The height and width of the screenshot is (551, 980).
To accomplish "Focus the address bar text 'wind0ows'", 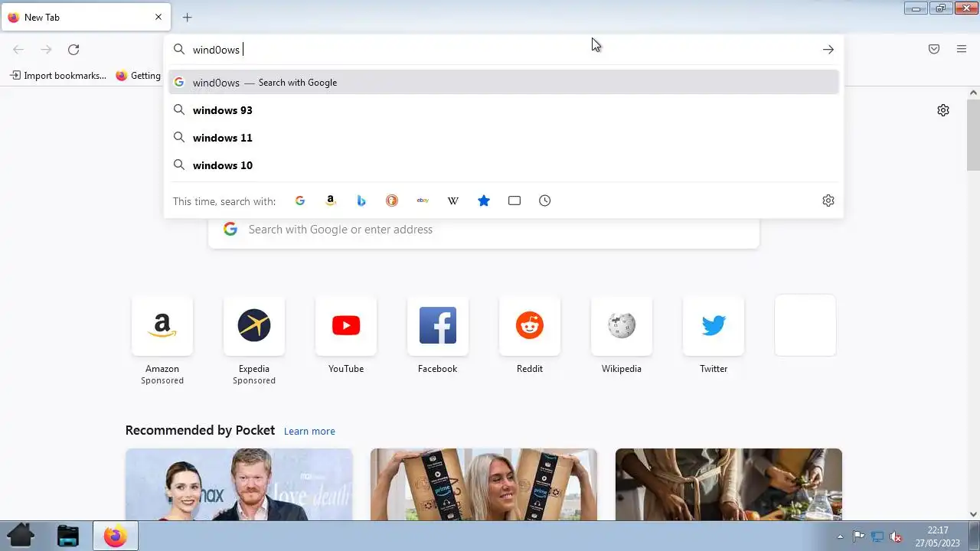I will (x=216, y=50).
